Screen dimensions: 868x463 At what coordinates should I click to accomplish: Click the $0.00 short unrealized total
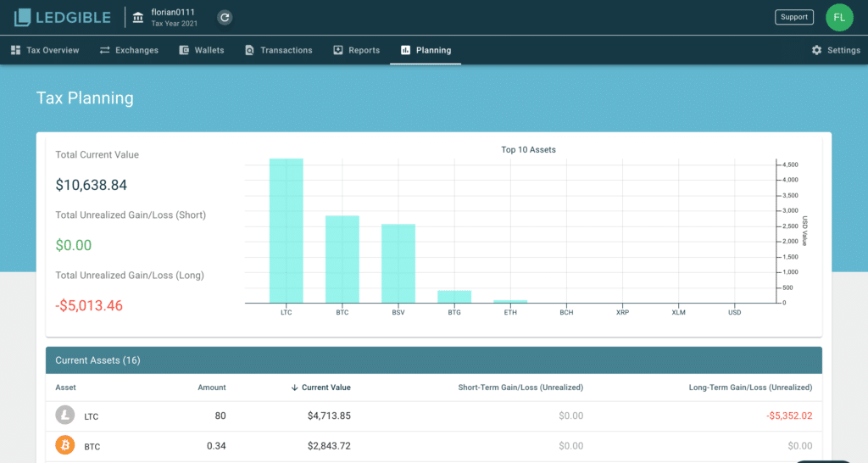pyautogui.click(x=74, y=245)
